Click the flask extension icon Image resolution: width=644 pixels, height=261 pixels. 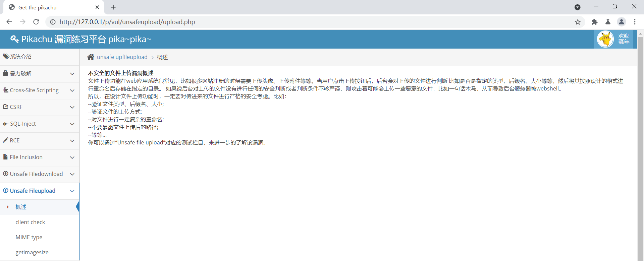(x=608, y=22)
